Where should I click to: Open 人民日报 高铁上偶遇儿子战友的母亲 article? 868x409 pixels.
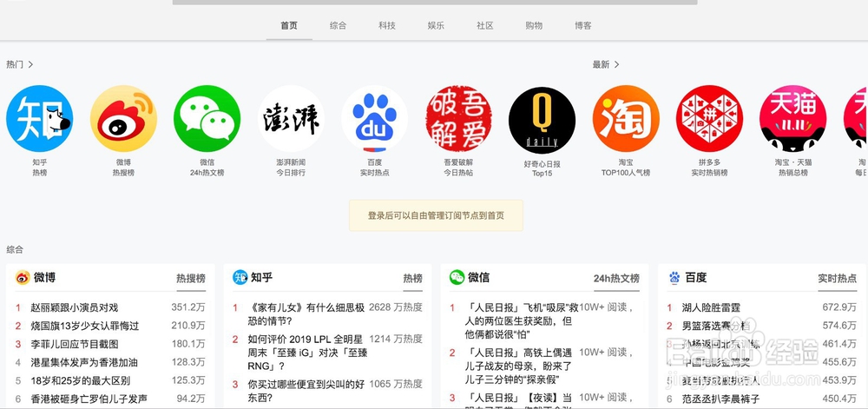point(519,366)
